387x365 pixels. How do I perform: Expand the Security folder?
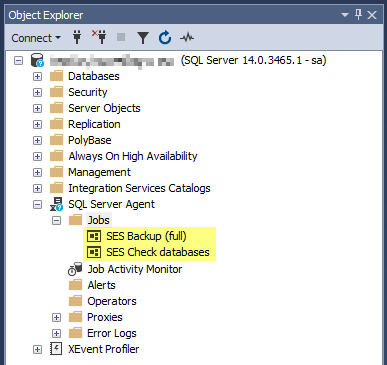pos(38,93)
